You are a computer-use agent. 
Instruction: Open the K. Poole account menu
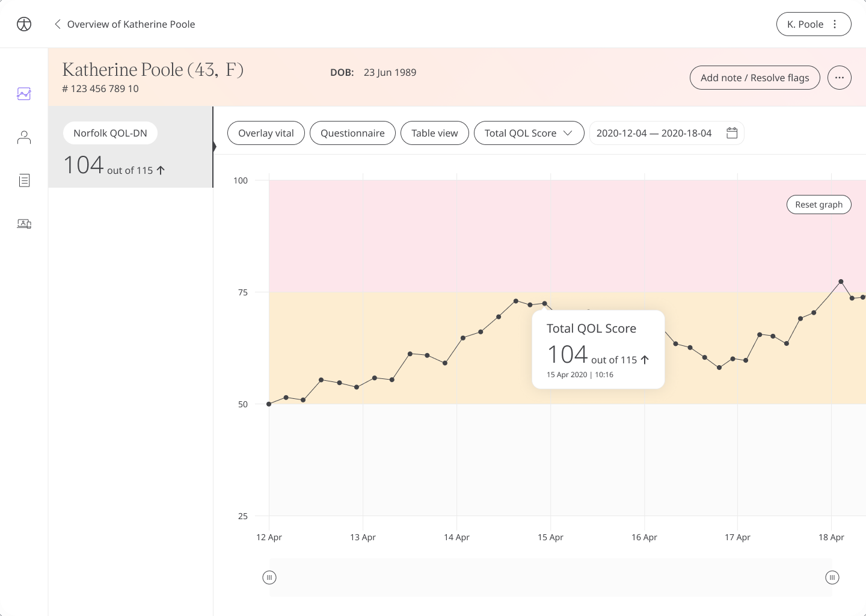point(814,24)
